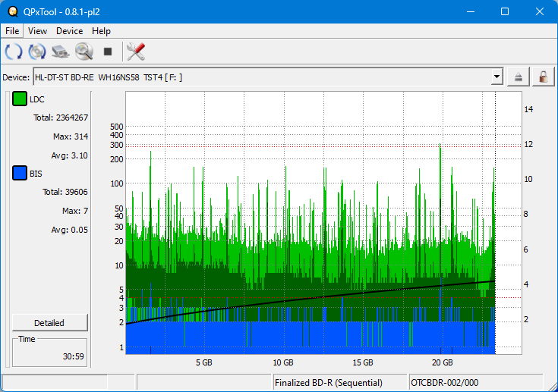Click the 5 GB axis label
Screen dimensions: 558x392
coord(204,362)
